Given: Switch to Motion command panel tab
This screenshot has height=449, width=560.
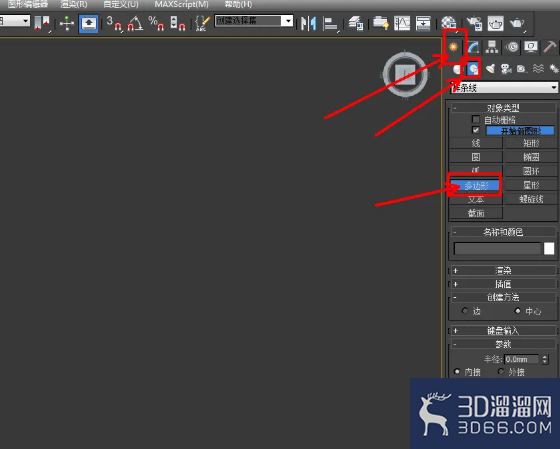Looking at the screenshot, I should tap(512, 47).
